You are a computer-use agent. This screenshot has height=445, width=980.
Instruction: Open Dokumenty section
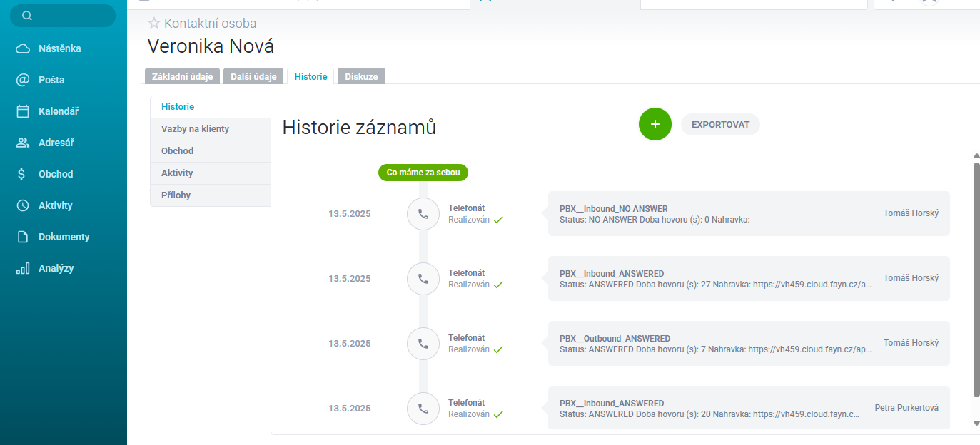64,237
